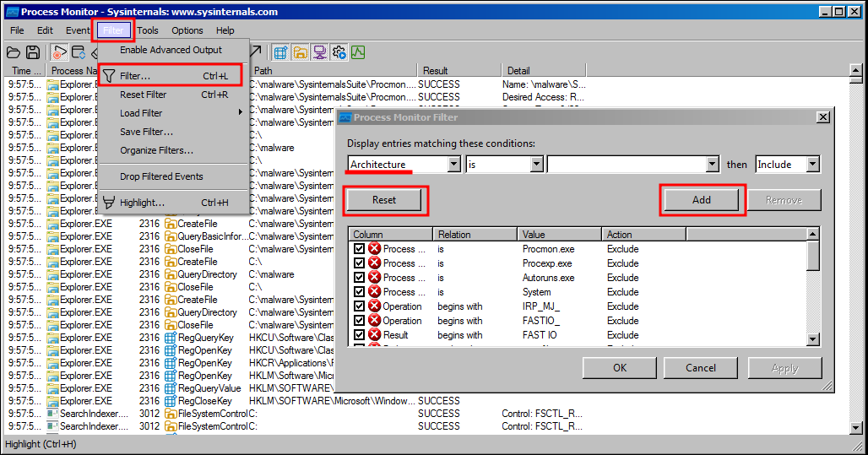Click the Action column header in dialog
This screenshot has height=455, width=868.
[643, 235]
